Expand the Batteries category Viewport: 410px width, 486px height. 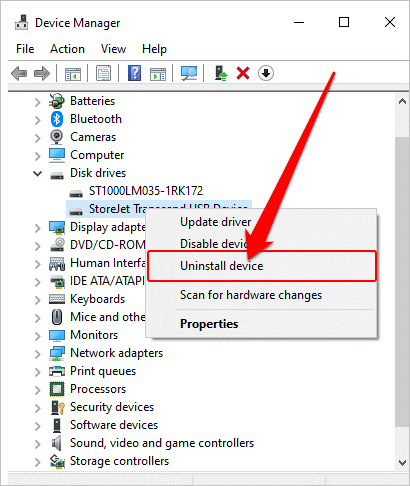37,102
